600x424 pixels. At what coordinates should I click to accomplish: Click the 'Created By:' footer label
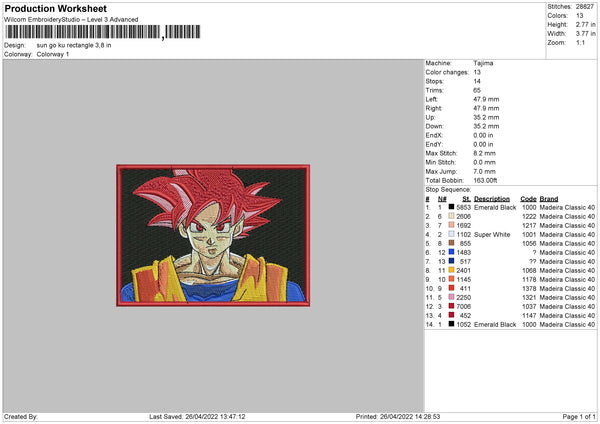pyautogui.click(x=21, y=416)
